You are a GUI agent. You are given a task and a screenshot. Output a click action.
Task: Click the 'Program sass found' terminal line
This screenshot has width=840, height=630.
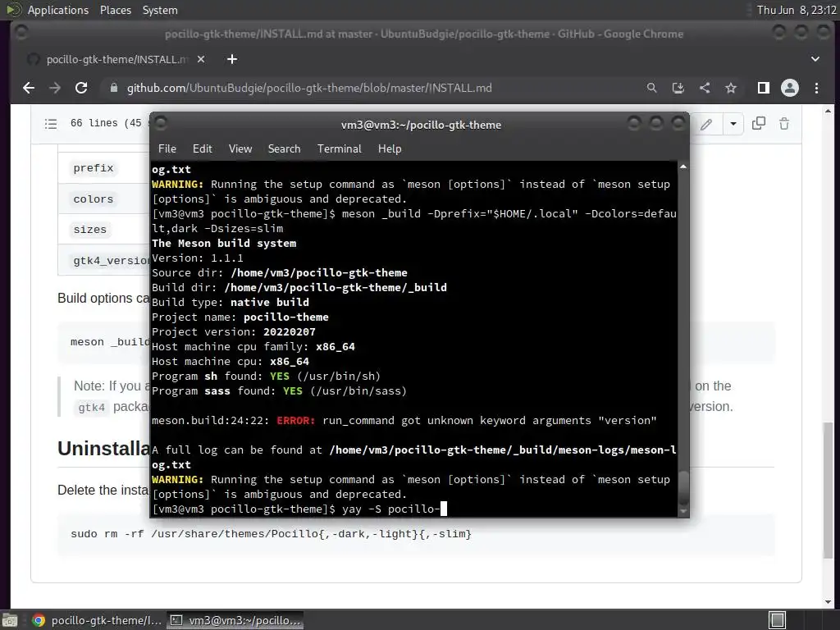[x=279, y=391]
